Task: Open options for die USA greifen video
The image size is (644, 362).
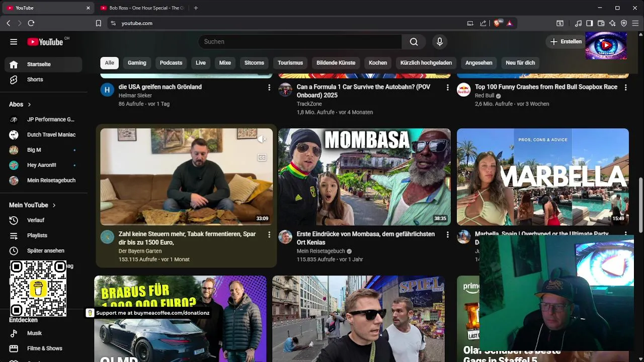Action: (269, 87)
